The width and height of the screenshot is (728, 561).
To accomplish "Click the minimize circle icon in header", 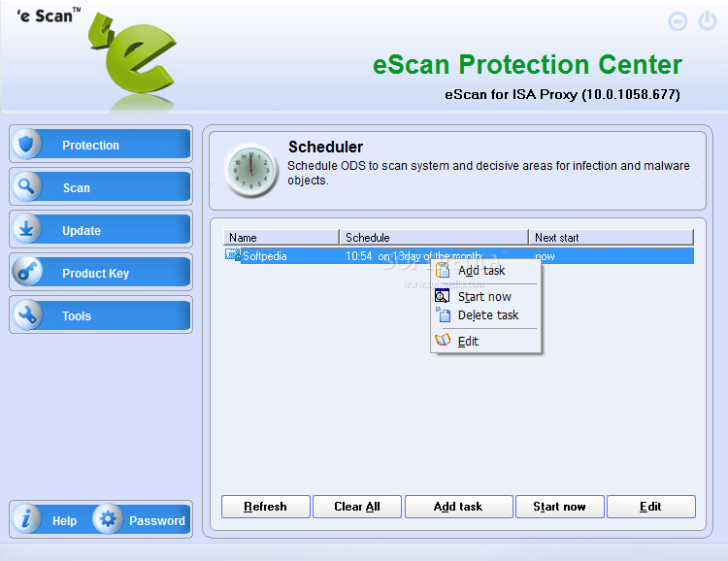I will (x=678, y=21).
